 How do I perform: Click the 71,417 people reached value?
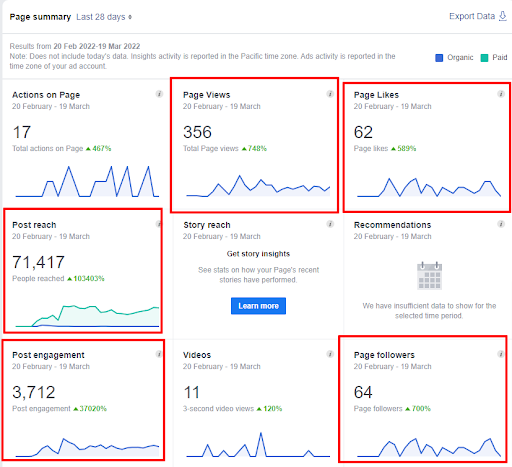38,262
